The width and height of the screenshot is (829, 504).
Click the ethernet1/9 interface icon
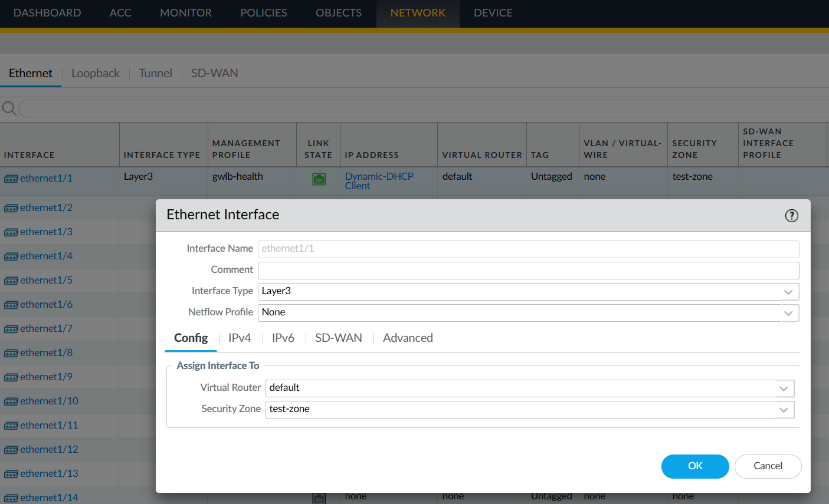11,377
